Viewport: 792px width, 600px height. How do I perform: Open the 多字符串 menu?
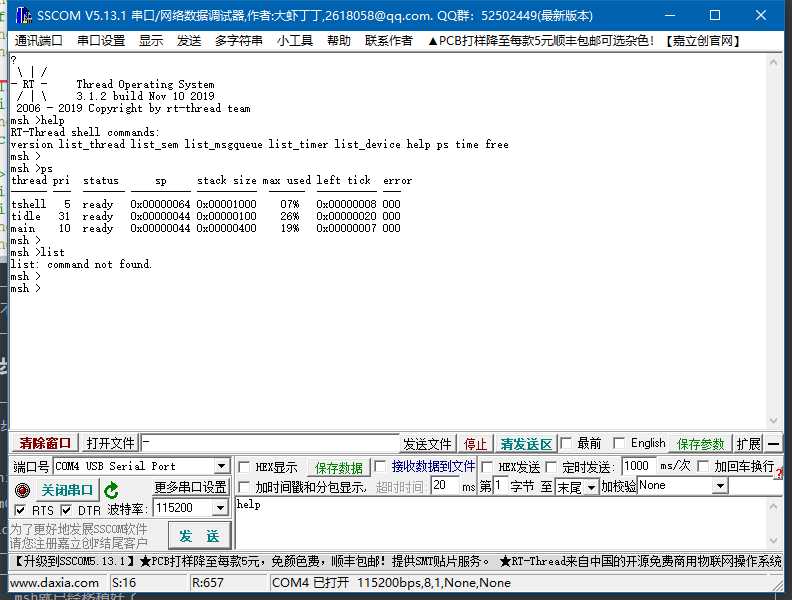coord(239,40)
